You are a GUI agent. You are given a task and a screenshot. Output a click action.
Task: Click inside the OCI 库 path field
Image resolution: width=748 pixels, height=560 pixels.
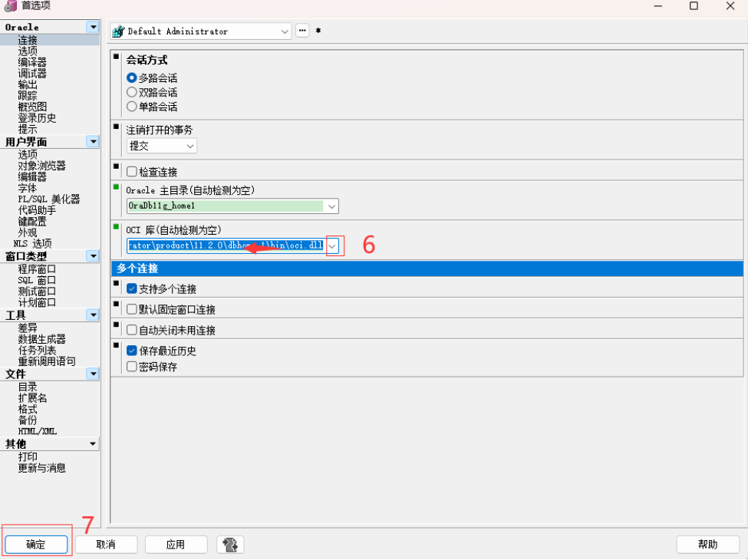pos(226,246)
